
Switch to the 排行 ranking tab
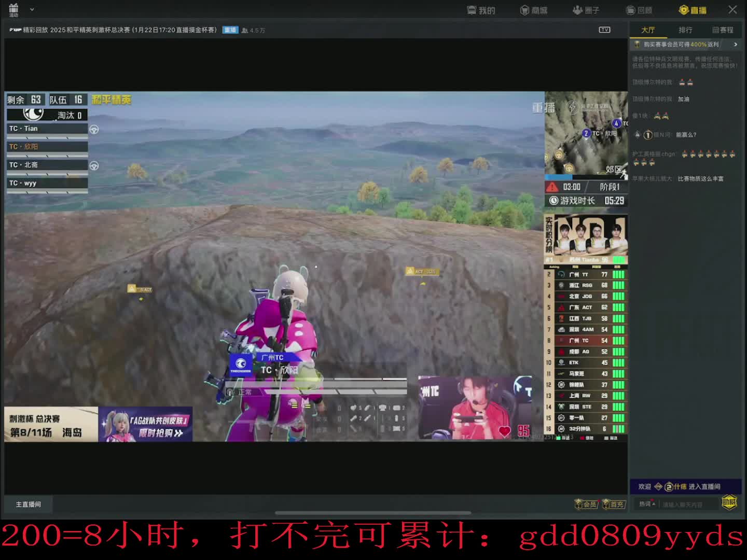point(685,30)
